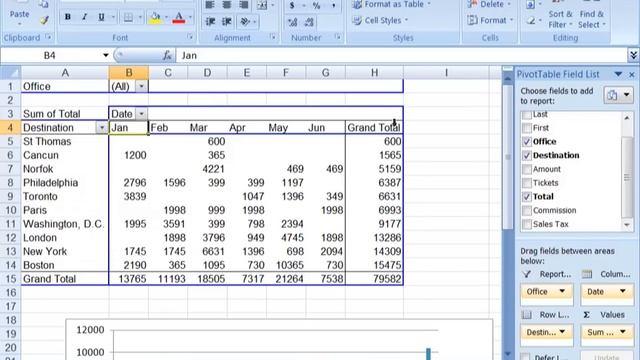
Task: Expand the formula bar
Action: (633, 55)
